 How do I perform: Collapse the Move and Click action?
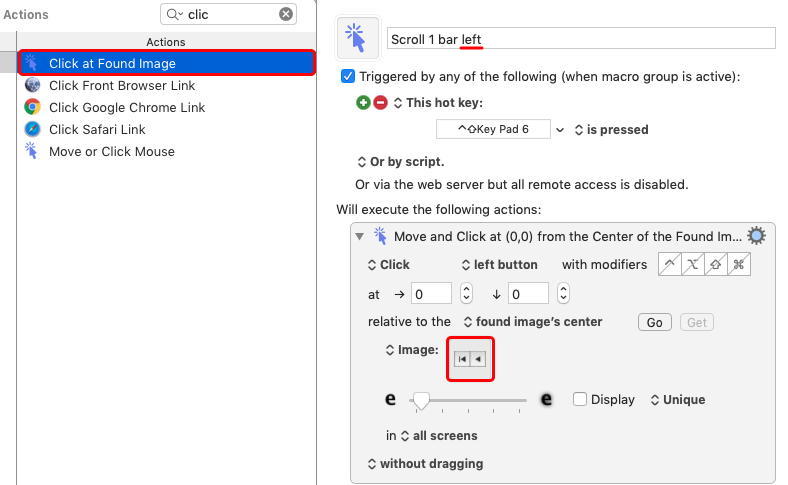360,236
